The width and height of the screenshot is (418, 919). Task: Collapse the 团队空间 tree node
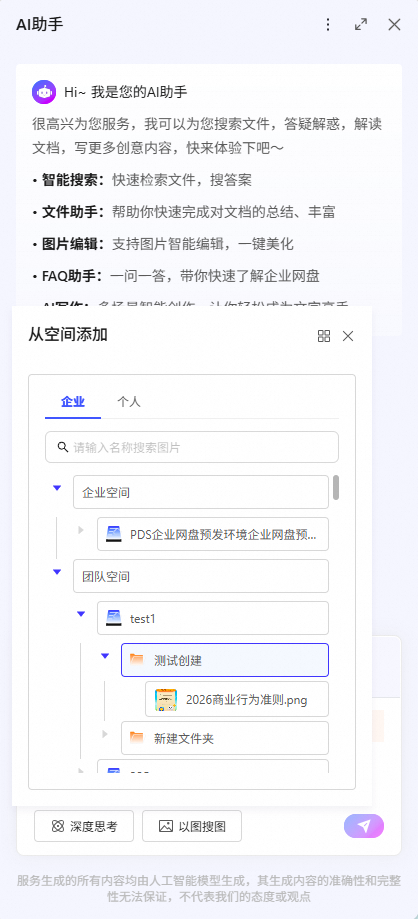(57, 572)
